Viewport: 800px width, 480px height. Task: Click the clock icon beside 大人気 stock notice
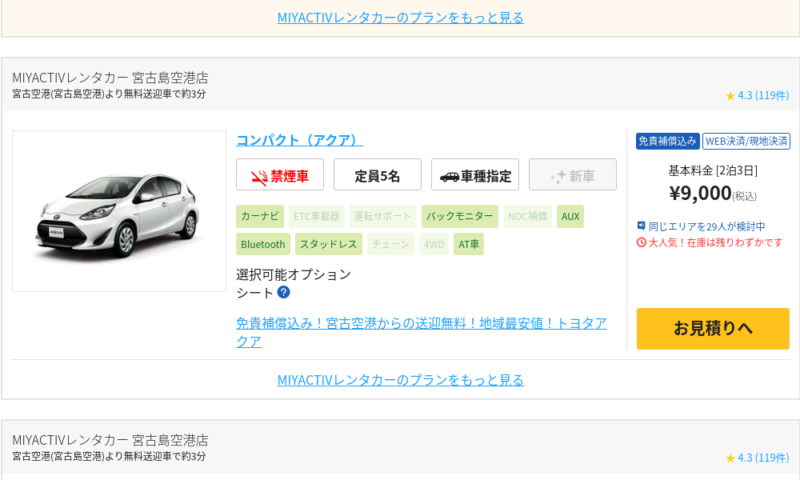pos(641,243)
